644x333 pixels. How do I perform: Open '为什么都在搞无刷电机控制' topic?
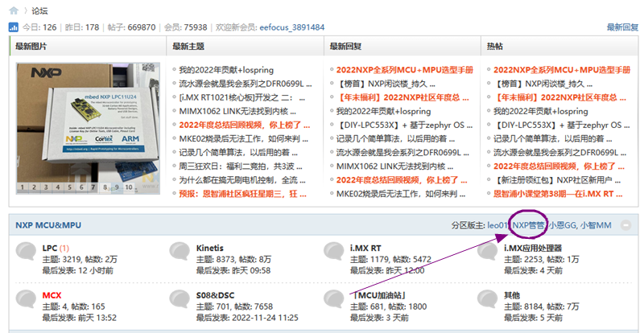[242, 180]
